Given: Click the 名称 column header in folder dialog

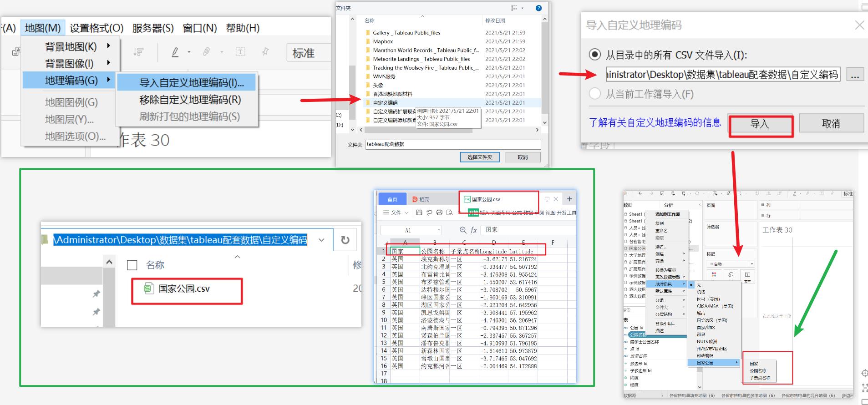Looking at the screenshot, I should tap(369, 20).
